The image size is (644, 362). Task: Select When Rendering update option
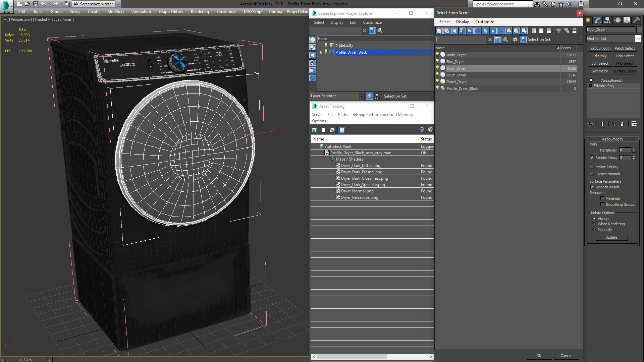[594, 224]
